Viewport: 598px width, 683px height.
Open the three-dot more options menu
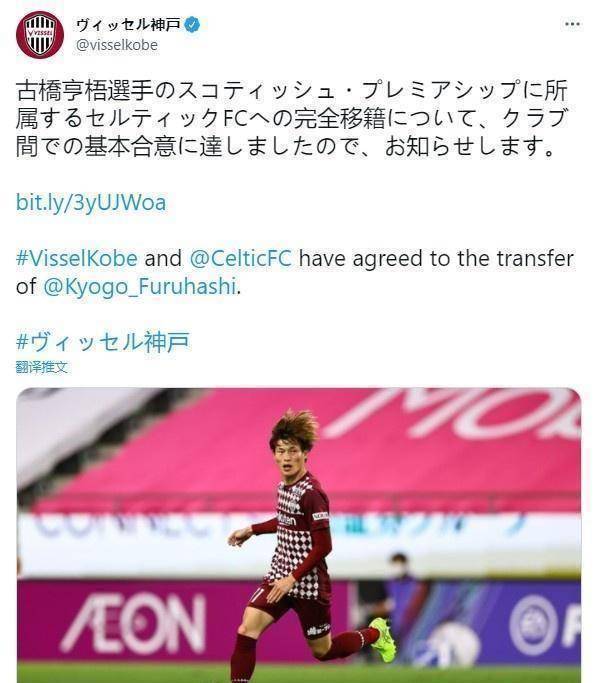click(x=572, y=24)
